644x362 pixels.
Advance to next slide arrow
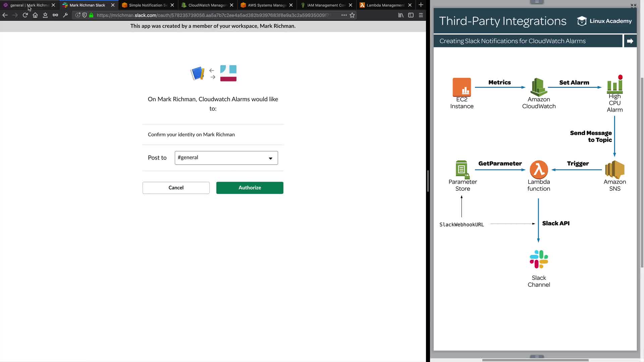tap(630, 41)
